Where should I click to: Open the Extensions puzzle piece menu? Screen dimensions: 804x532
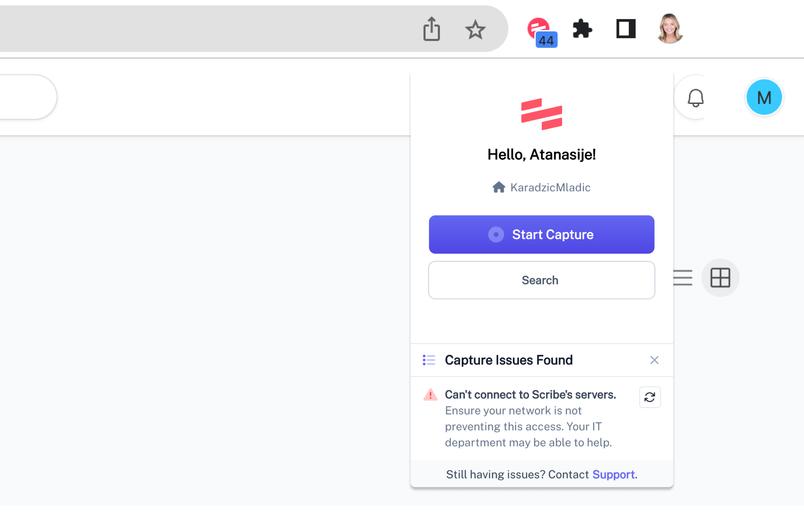[x=582, y=29]
